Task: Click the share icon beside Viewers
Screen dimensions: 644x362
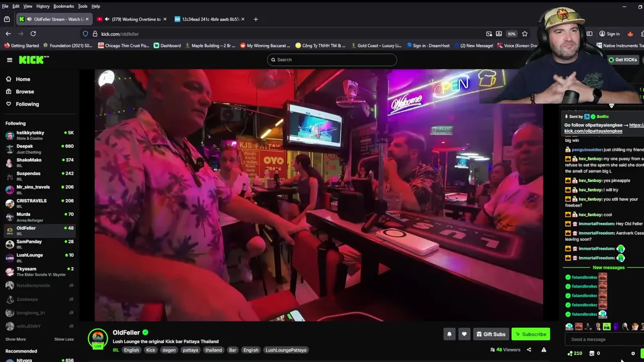Action: click(529, 350)
